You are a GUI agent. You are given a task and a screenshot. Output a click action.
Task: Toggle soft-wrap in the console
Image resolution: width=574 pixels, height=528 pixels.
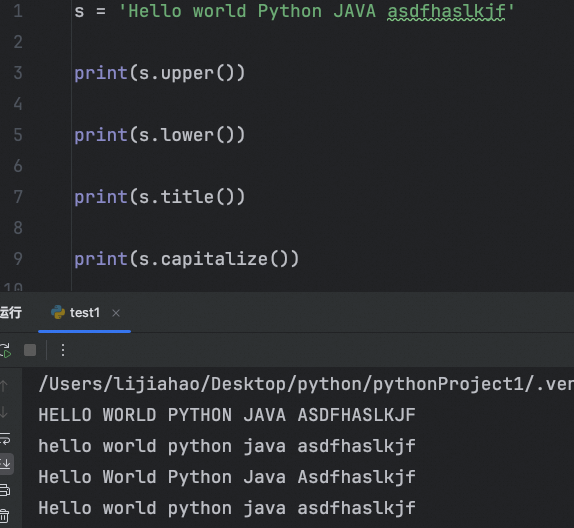5,438
